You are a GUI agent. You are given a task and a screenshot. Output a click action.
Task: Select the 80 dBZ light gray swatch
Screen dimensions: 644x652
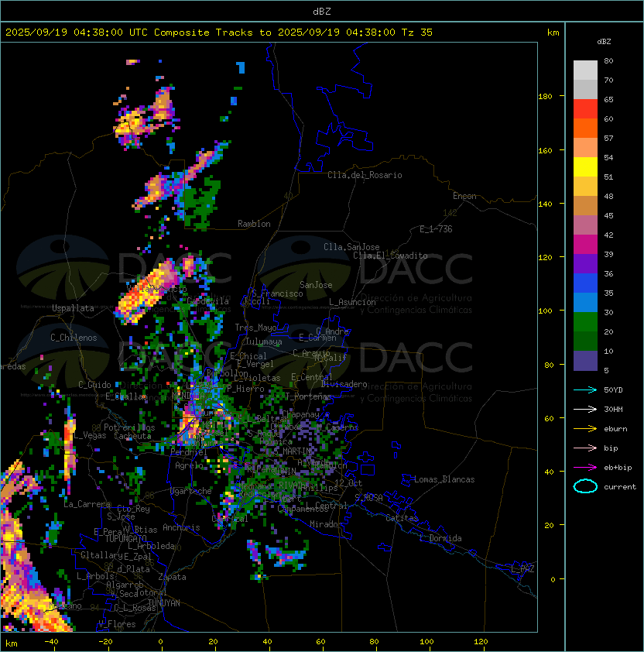585,70
